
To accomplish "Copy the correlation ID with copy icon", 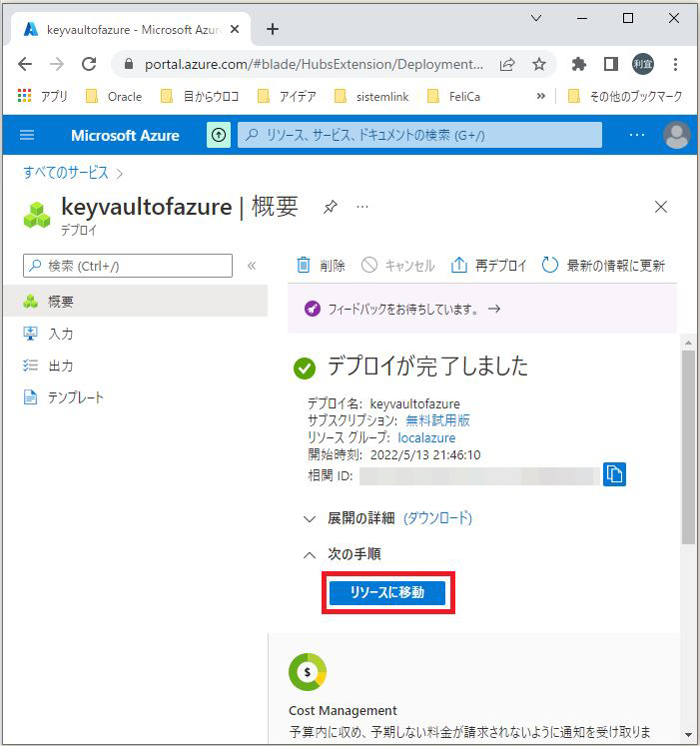I will pyautogui.click(x=614, y=474).
